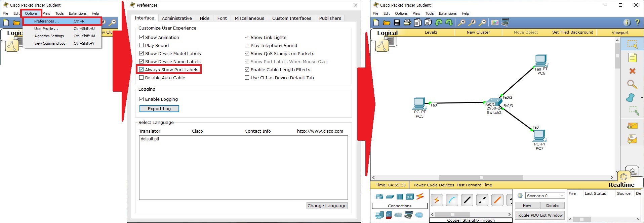Select the Connections lightning category icon
This screenshot has height=223, width=644.
pyautogui.click(x=420, y=196)
